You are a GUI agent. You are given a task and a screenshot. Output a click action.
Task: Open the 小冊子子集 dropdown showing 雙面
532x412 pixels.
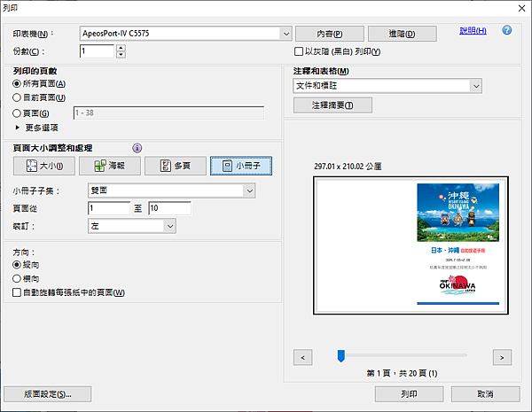coord(171,190)
